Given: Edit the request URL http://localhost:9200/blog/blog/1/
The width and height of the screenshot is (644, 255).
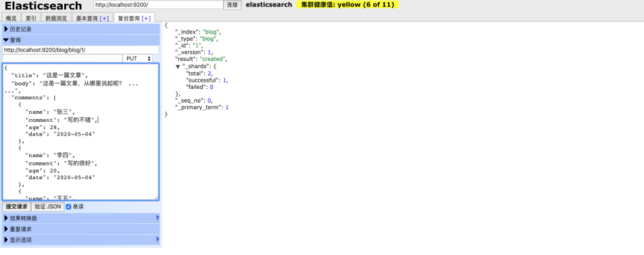Looking at the screenshot, I should pyautogui.click(x=80, y=50).
